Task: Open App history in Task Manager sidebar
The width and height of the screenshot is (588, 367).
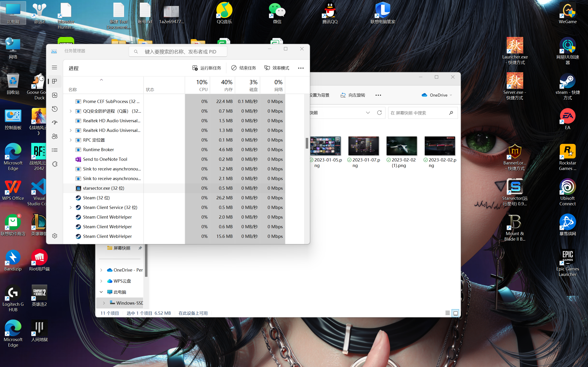Action: pyautogui.click(x=55, y=109)
